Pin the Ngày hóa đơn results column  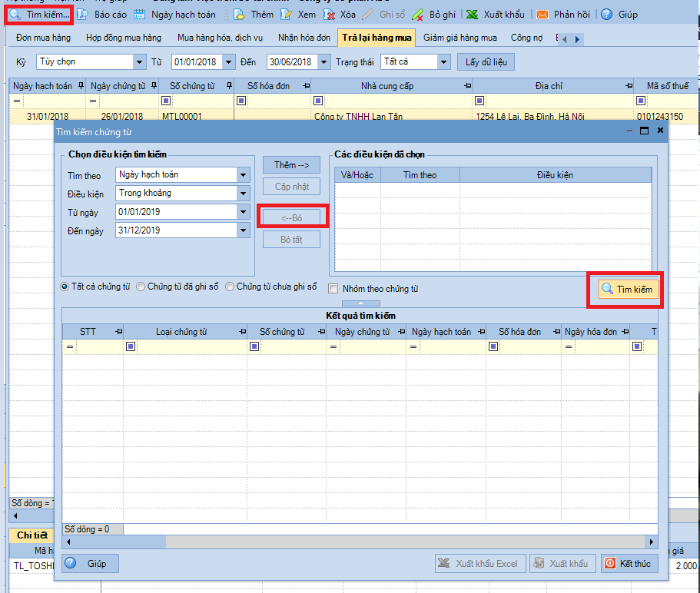(625, 332)
